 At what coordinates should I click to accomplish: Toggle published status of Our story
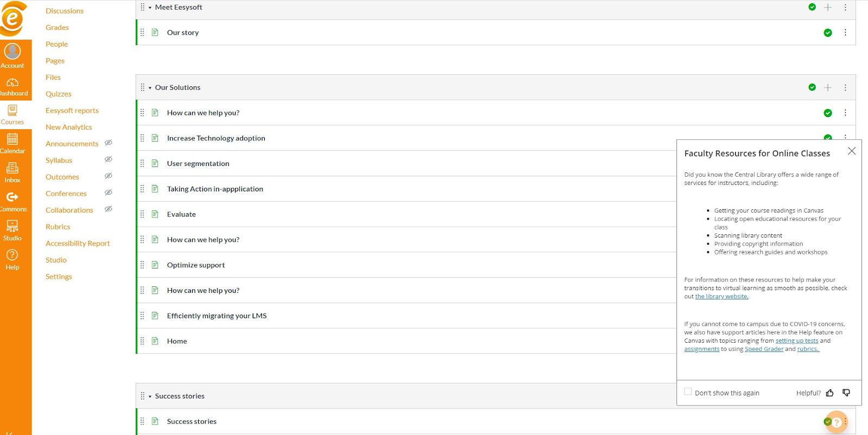tap(828, 33)
